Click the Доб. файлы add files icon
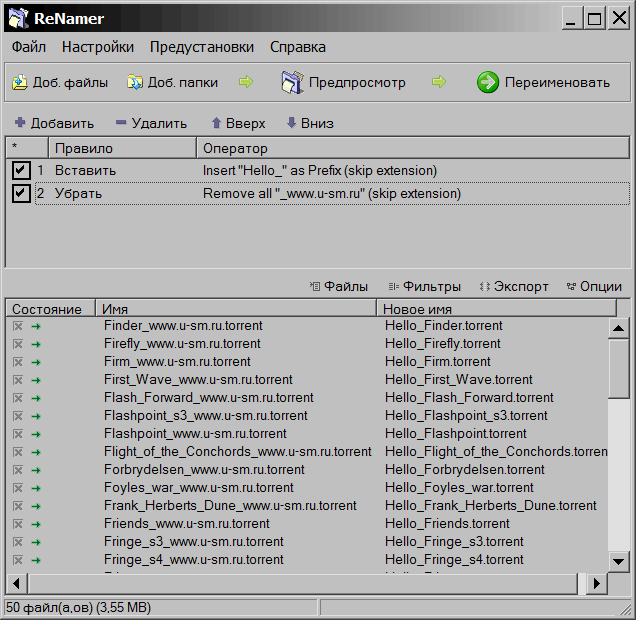The height and width of the screenshot is (620, 636). click(x=19, y=83)
